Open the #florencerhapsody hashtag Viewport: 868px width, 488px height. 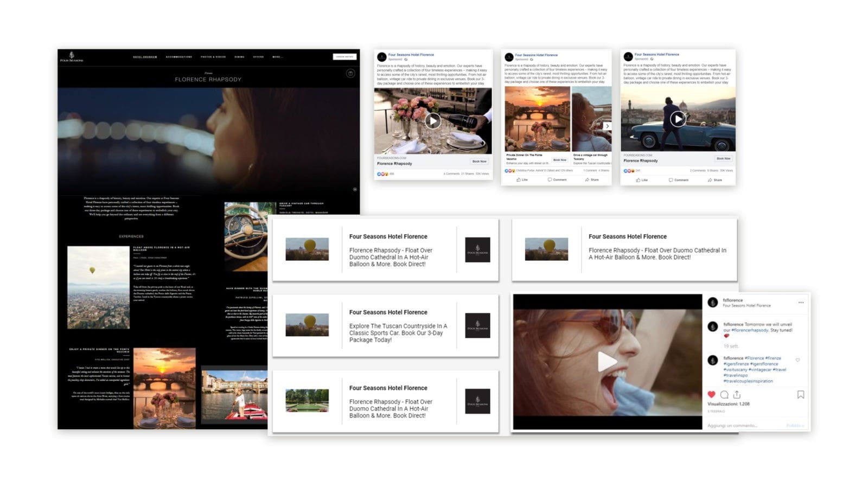[x=750, y=330]
